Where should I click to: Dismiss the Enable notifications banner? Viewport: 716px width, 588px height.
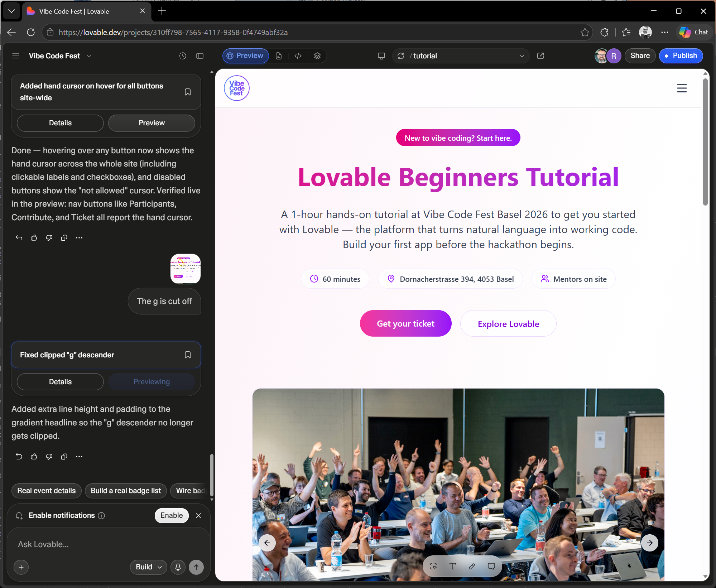pyautogui.click(x=198, y=516)
